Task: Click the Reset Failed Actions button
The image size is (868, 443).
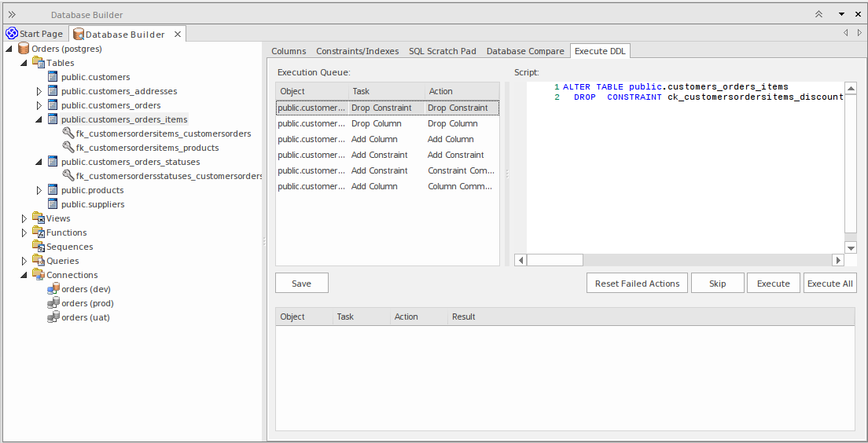Action: [x=637, y=284]
